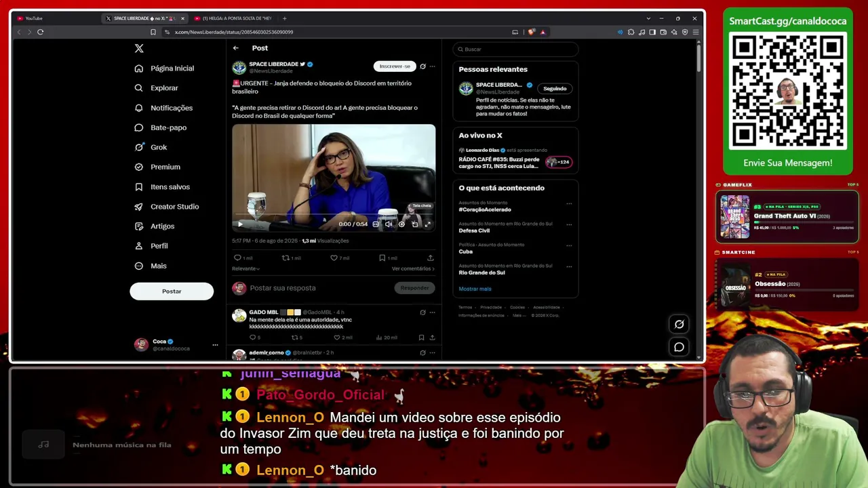
Task: Open Artigos in the sidebar
Action: (x=155, y=226)
